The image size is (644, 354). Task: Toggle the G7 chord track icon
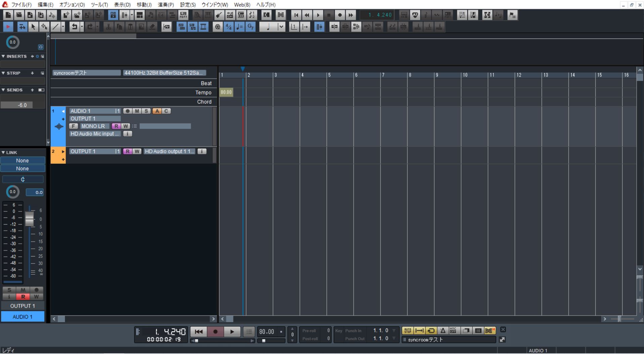tap(250, 27)
